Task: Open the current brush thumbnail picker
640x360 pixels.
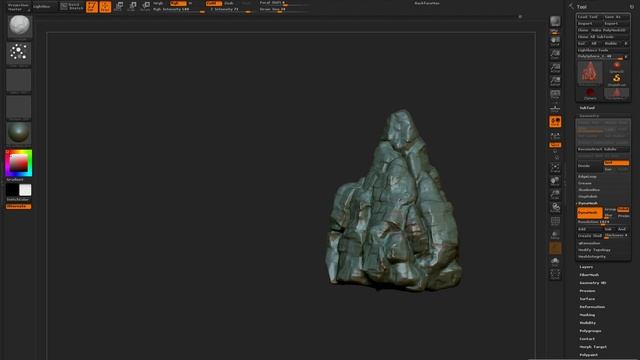Action: tap(19, 26)
